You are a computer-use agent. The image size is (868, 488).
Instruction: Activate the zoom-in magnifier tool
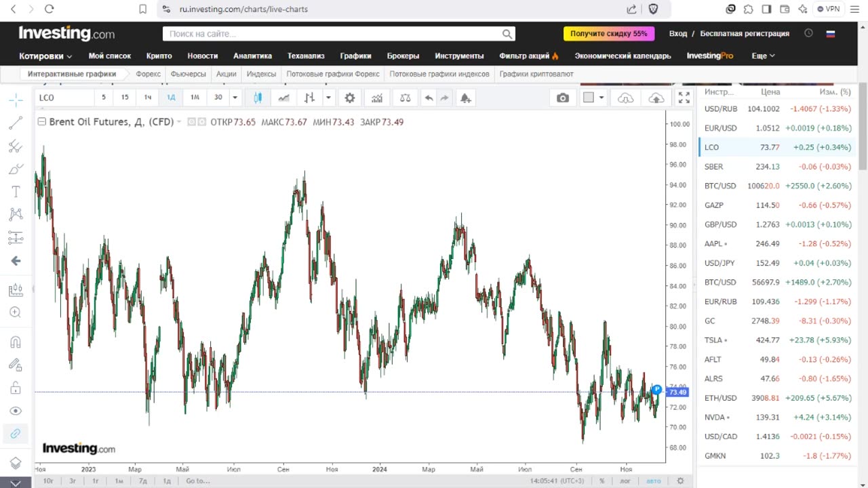click(16, 312)
